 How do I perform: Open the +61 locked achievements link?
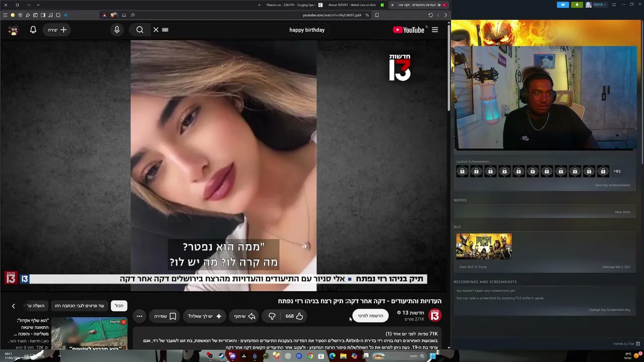pos(617,171)
